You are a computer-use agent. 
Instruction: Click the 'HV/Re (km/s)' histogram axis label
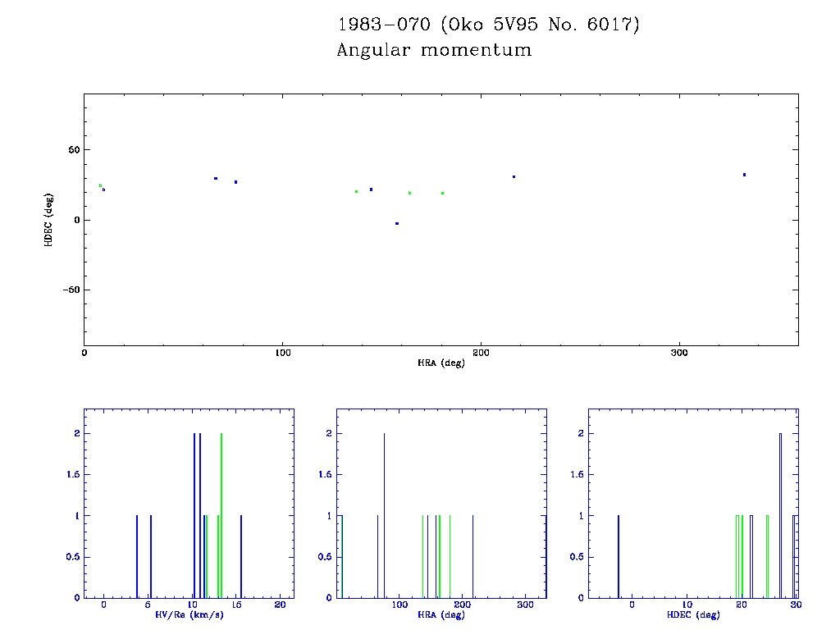pyautogui.click(x=189, y=614)
